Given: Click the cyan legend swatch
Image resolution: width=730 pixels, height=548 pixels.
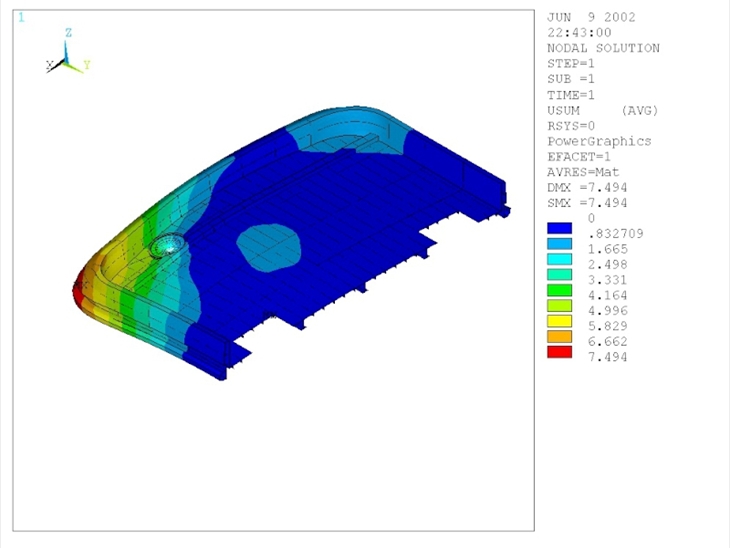Looking at the screenshot, I should 559,259.
